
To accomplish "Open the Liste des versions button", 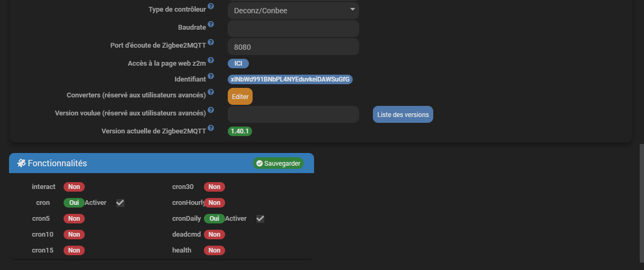I will 403,114.
